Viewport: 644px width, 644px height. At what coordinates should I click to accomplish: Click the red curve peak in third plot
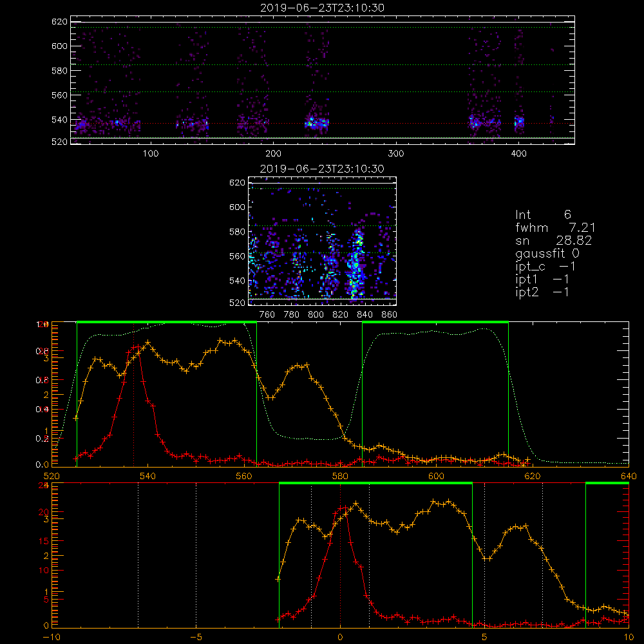click(x=135, y=348)
